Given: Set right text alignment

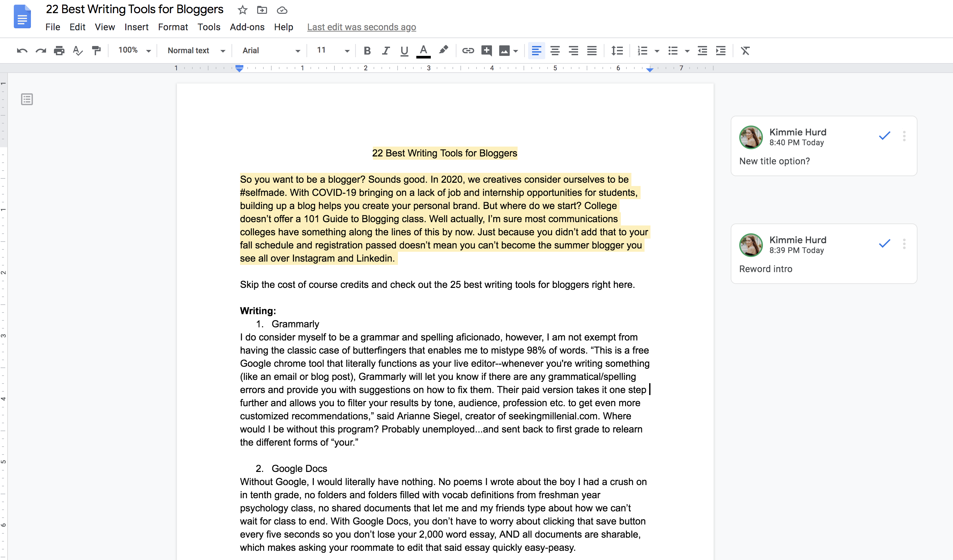Looking at the screenshot, I should click(573, 50).
